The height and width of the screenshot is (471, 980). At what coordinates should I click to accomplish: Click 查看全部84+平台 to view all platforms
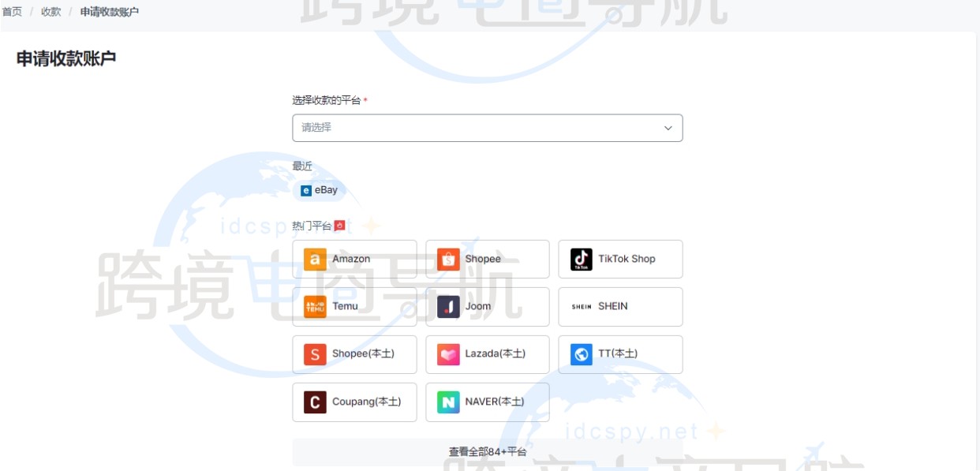pos(487,451)
